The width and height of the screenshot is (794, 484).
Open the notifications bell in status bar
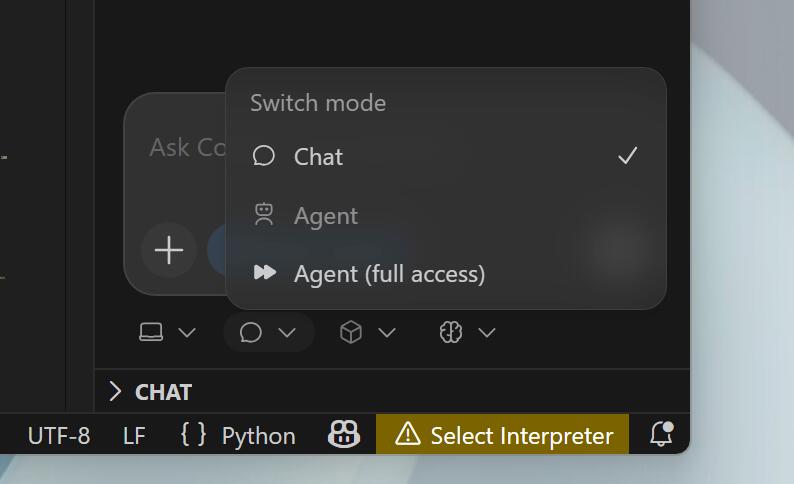[660, 435]
